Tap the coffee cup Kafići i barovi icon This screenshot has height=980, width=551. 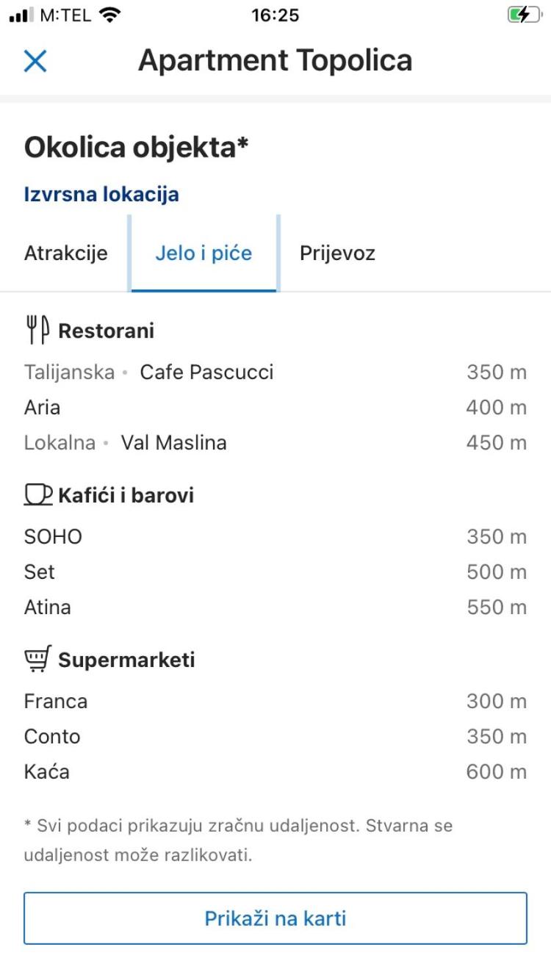tap(38, 494)
